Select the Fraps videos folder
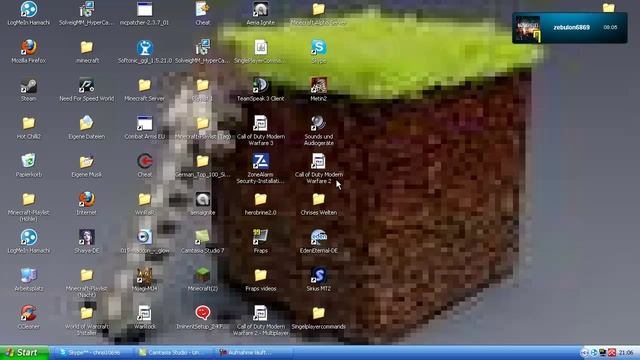The height and width of the screenshot is (360, 640). tap(260, 276)
